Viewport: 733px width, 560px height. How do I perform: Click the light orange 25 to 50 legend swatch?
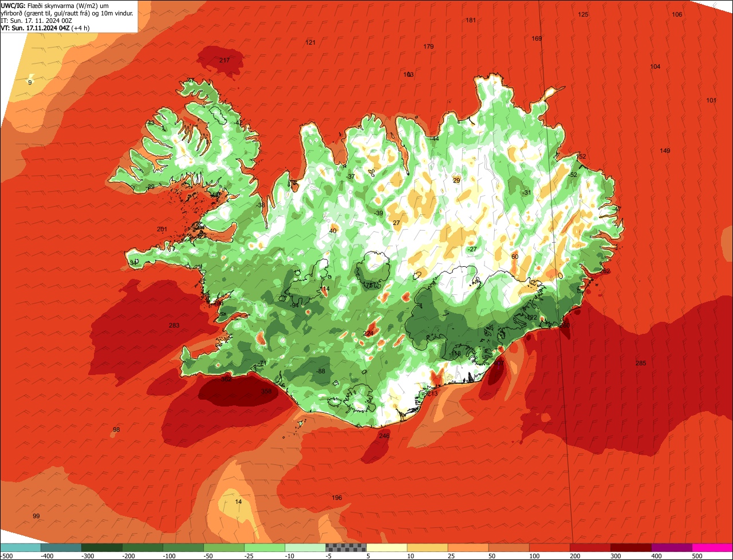point(468,547)
